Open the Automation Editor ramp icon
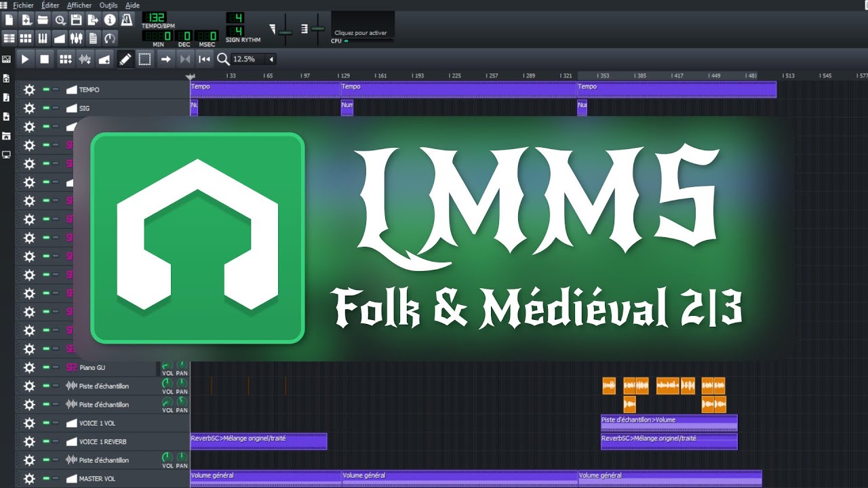This screenshot has height=488, width=868. [60, 38]
